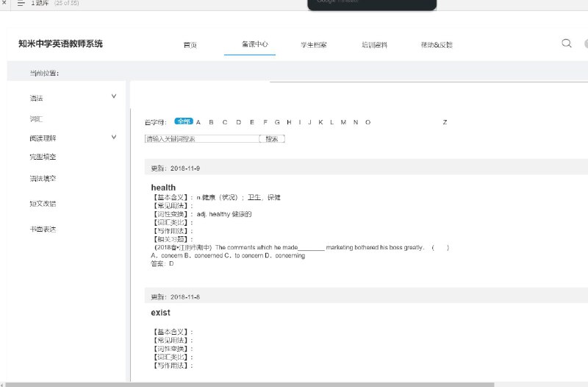Expand the 阅读理解 sidebar chevron
588x387 pixels.
click(x=114, y=137)
